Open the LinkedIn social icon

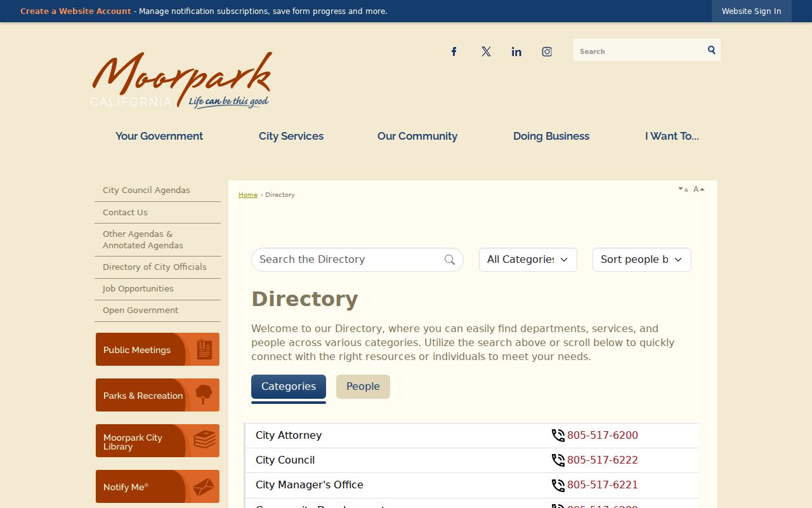click(x=516, y=51)
